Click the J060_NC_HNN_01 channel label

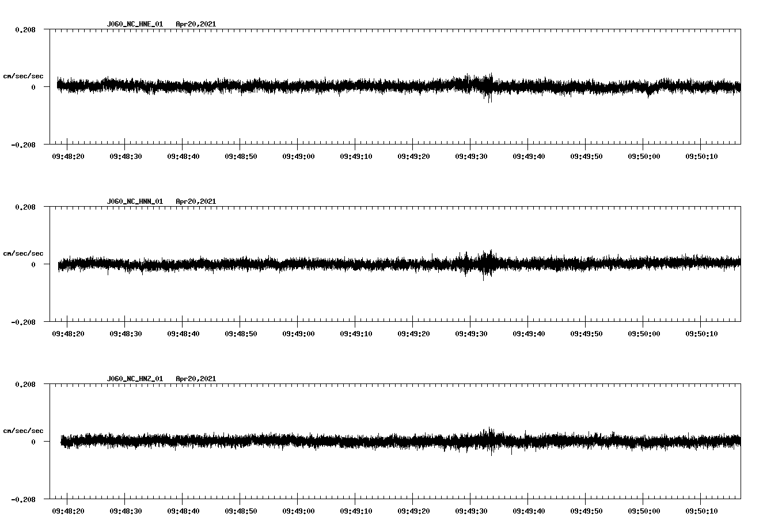pyautogui.click(x=134, y=201)
